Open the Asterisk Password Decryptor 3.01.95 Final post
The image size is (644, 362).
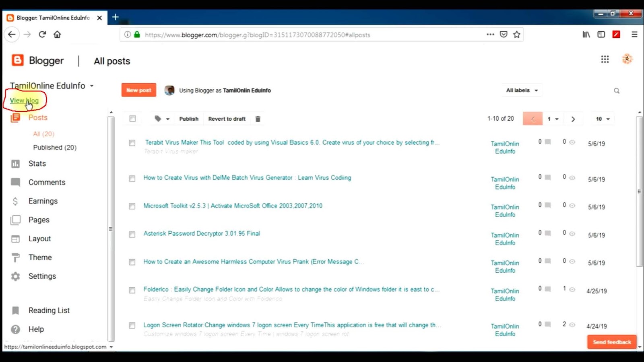(202, 234)
